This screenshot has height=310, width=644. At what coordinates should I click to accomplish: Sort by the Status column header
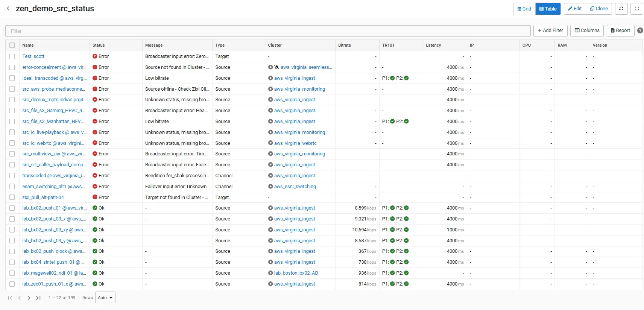[99, 45]
